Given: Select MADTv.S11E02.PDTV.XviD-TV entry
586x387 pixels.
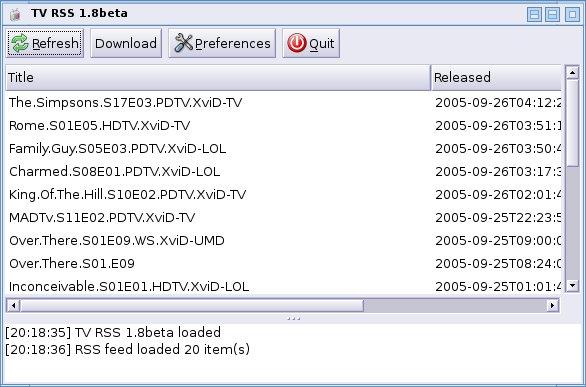Looking at the screenshot, I should pyautogui.click(x=102, y=217).
